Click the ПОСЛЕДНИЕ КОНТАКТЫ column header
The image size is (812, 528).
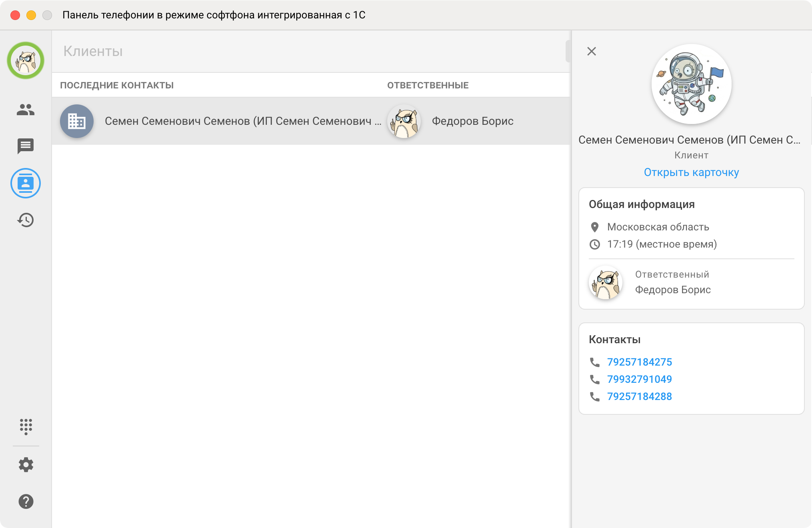click(x=117, y=85)
